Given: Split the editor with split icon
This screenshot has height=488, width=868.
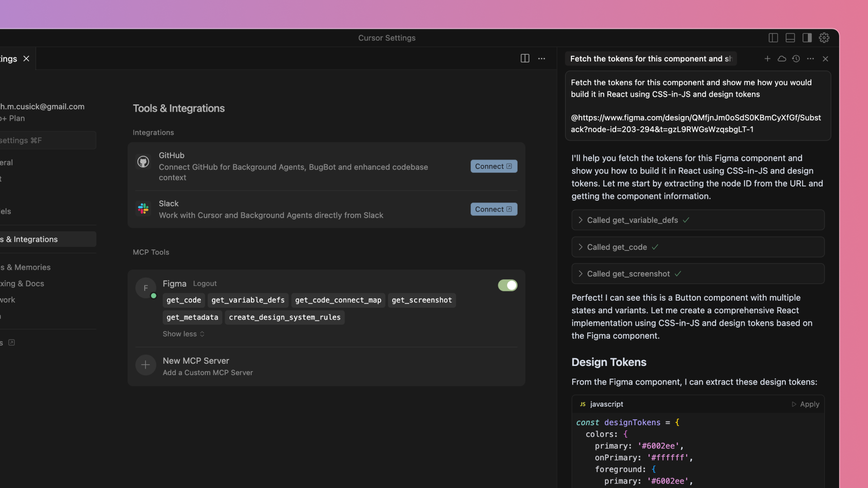Looking at the screenshot, I should click(525, 58).
